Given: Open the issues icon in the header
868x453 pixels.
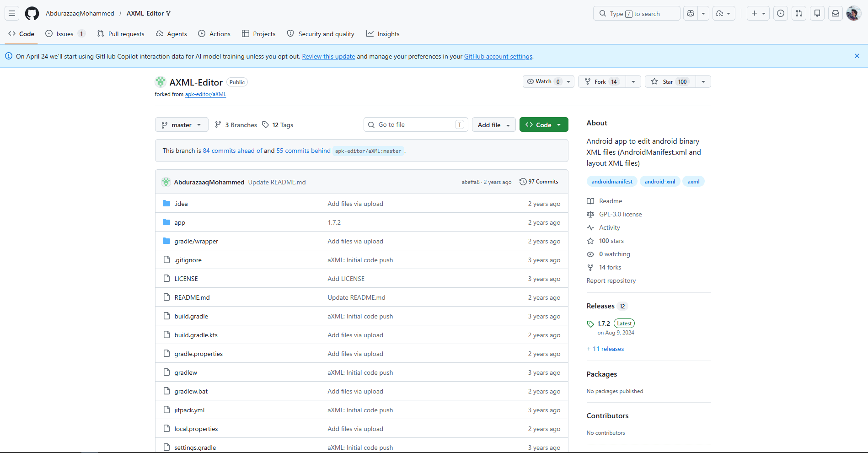Looking at the screenshot, I should pyautogui.click(x=781, y=13).
